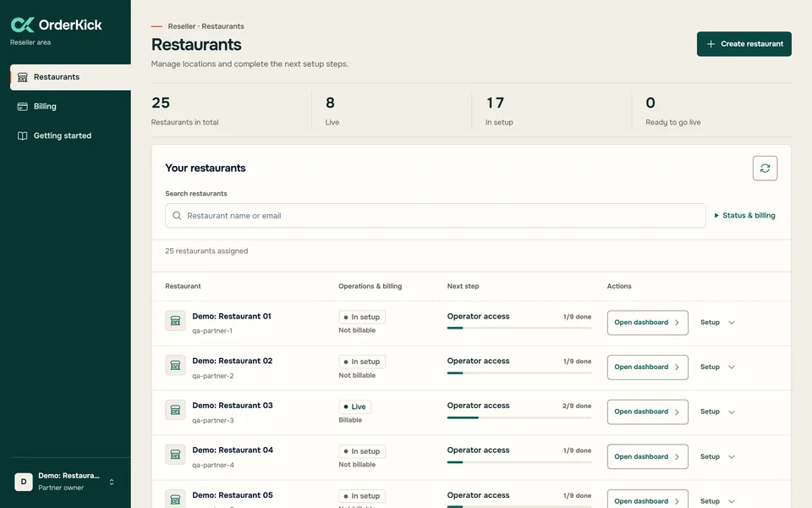Click the Reseller breadcrumb
812x508 pixels.
point(181,26)
